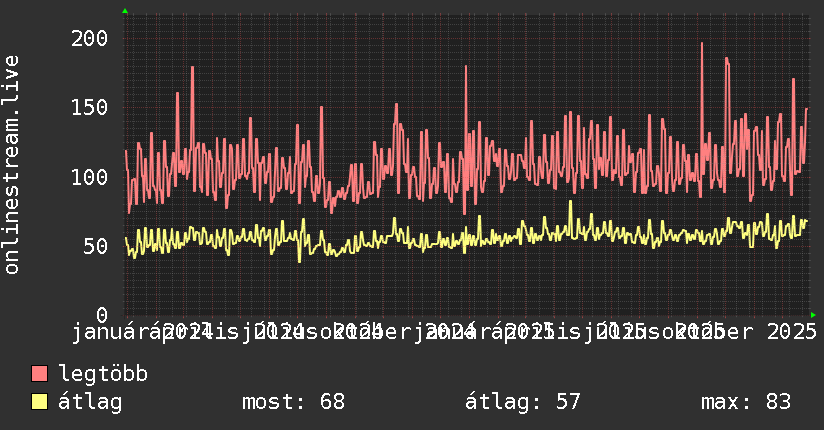Click the green arrow at x-axis end
This screenshot has width=824, height=430.
813,315
